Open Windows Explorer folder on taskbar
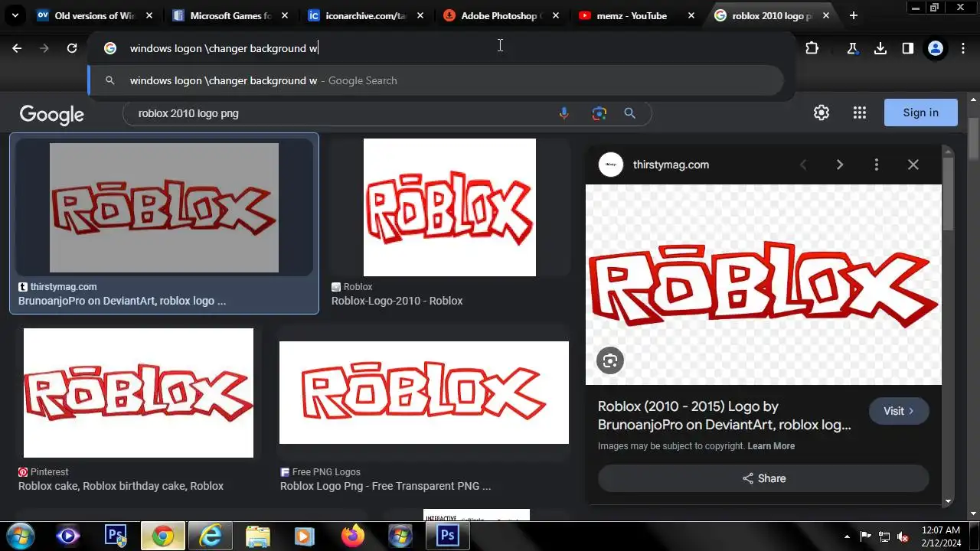The height and width of the screenshot is (551, 980). point(257,536)
